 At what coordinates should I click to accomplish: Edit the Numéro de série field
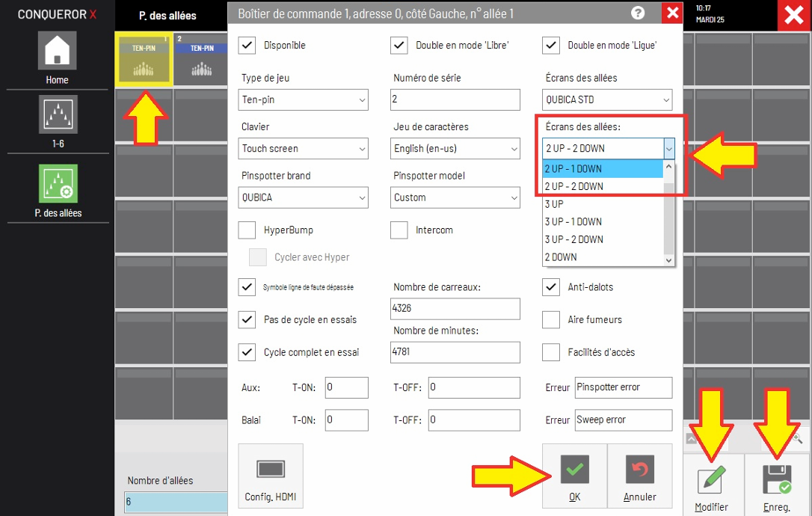[x=455, y=99]
